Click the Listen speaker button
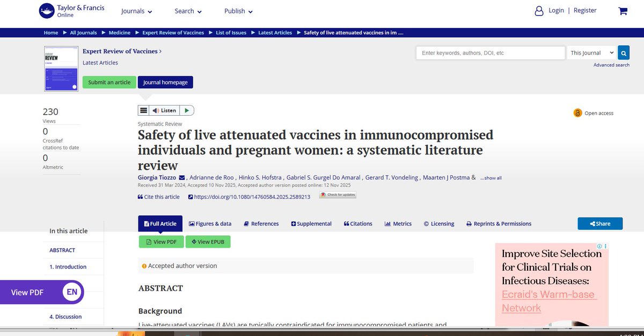 [164, 110]
